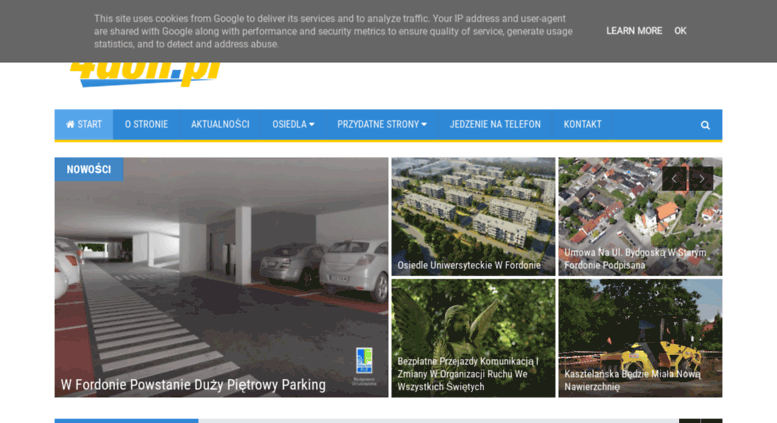Expand the PRZYDATNE STRONY dropdown menu
Viewport: 777px width, 423px height.
[382, 124]
